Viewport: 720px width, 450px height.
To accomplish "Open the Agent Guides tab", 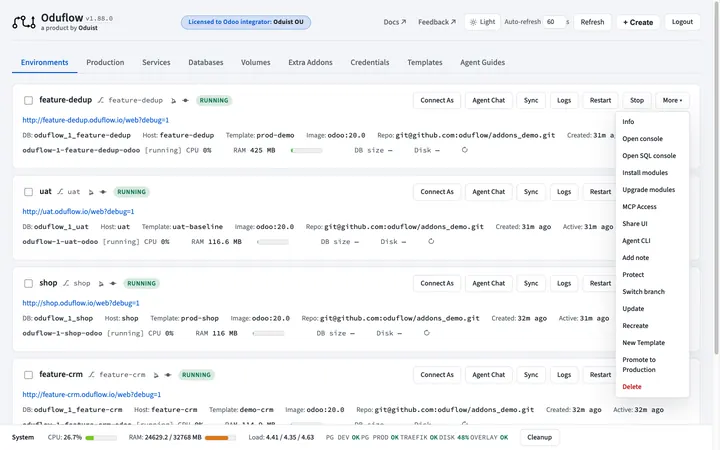I will click(483, 62).
